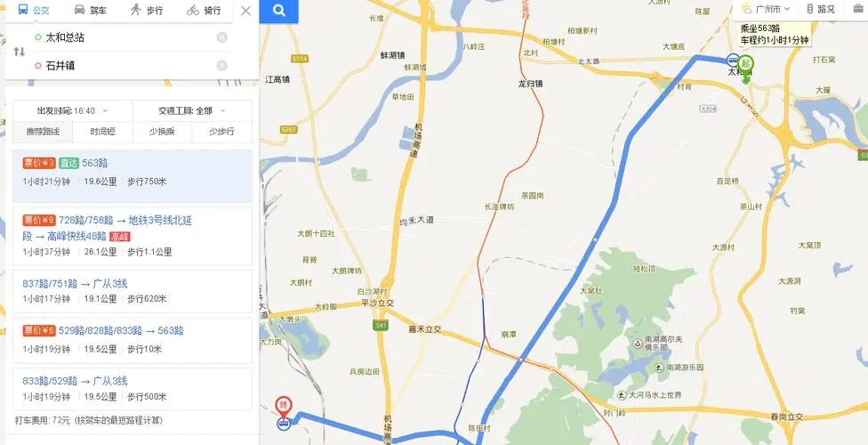This screenshot has width=868, height=445.
Task: Open 837路/751路 → 广从3线 route
Action: pos(133,292)
